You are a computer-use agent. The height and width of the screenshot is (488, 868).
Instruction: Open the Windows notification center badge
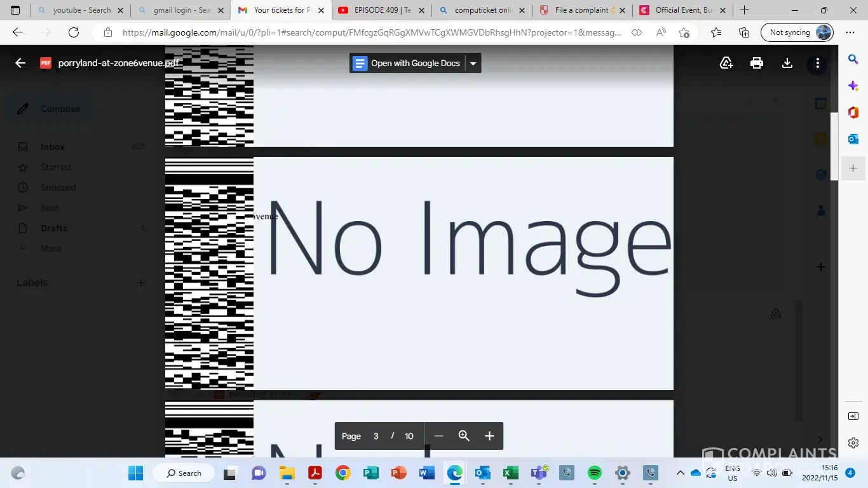(x=850, y=473)
